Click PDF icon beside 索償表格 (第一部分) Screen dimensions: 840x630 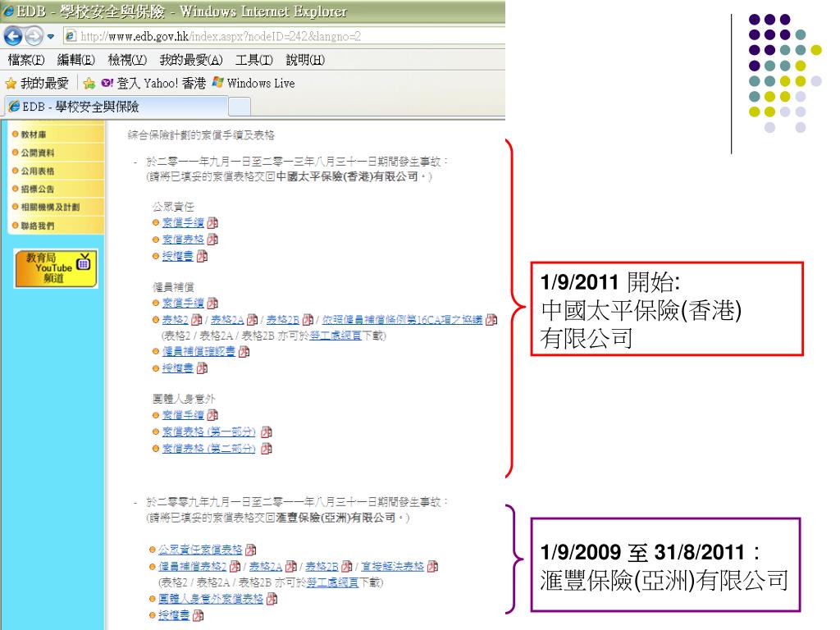[x=267, y=432]
